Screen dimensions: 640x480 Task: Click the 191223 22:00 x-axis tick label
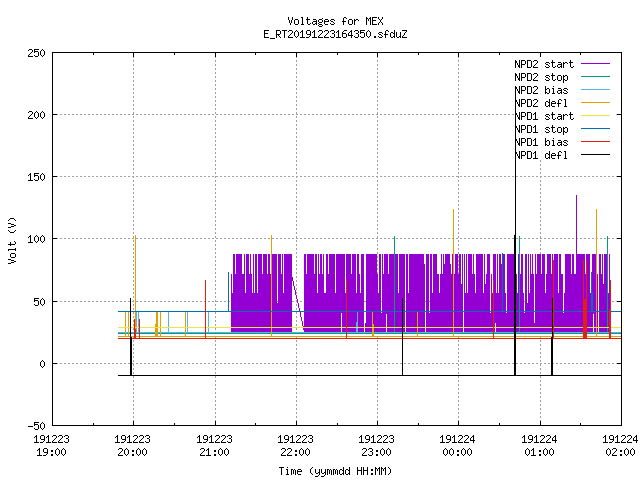(296, 446)
